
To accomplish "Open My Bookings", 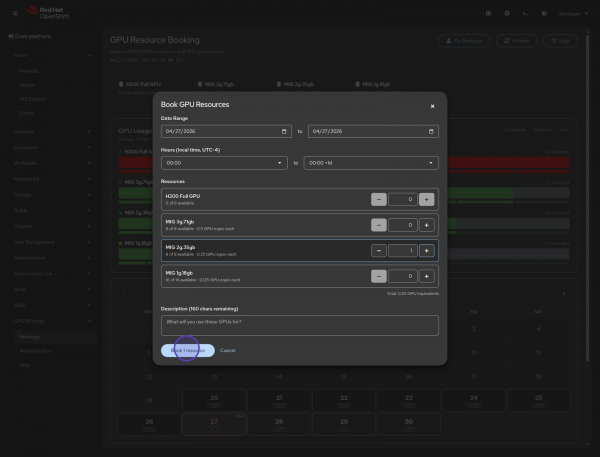I will point(464,41).
